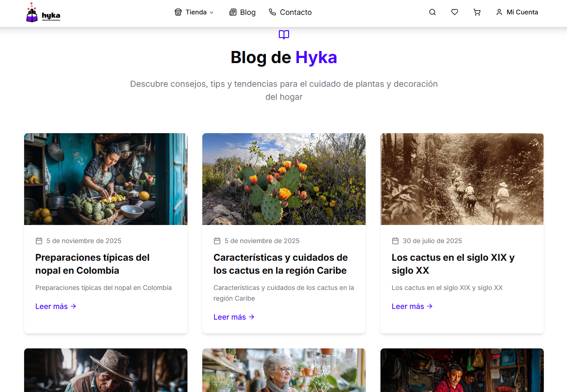Click date on Características y cuidados card
This screenshot has height=392, width=567.
pyautogui.click(x=262, y=241)
